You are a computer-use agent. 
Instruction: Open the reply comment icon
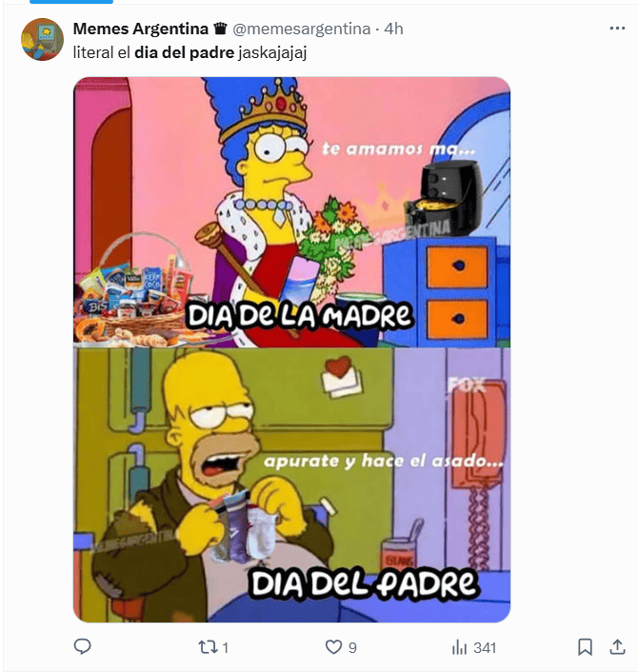[82, 646]
